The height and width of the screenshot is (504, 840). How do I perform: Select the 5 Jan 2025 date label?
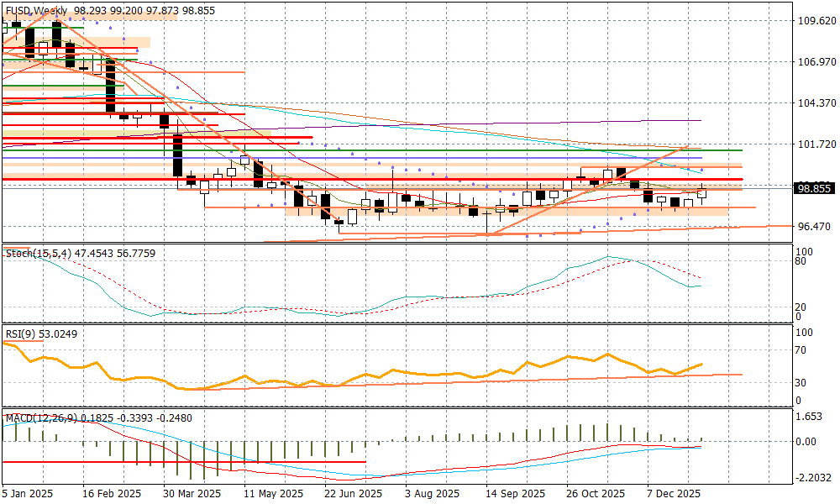tap(28, 494)
